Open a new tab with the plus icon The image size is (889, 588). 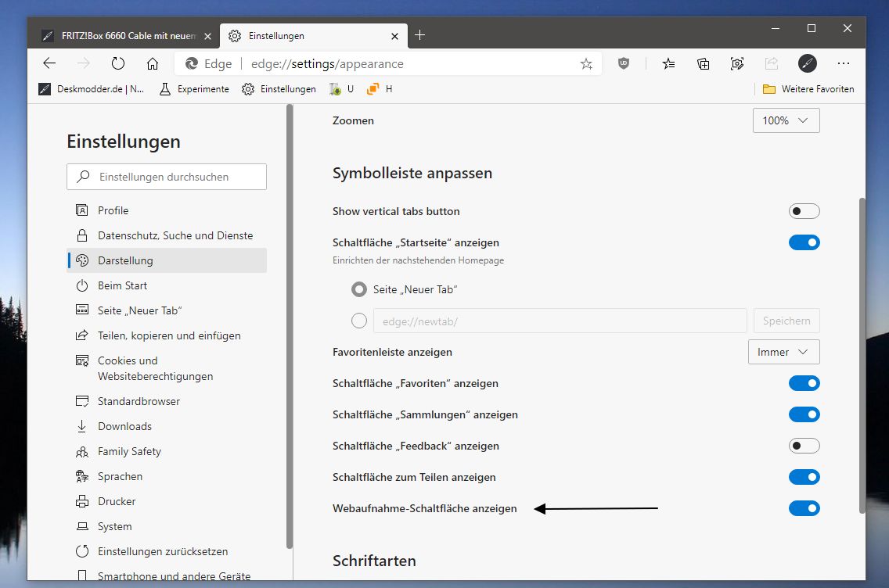419,35
